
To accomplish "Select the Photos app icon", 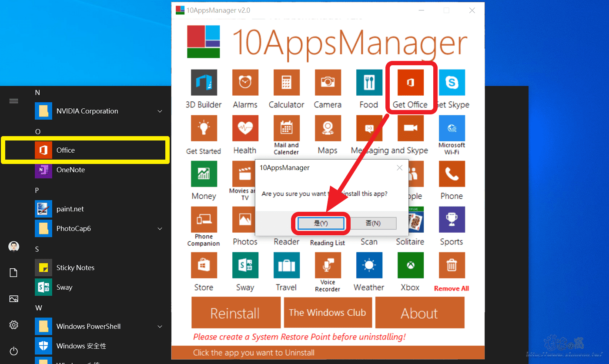I will 245,219.
